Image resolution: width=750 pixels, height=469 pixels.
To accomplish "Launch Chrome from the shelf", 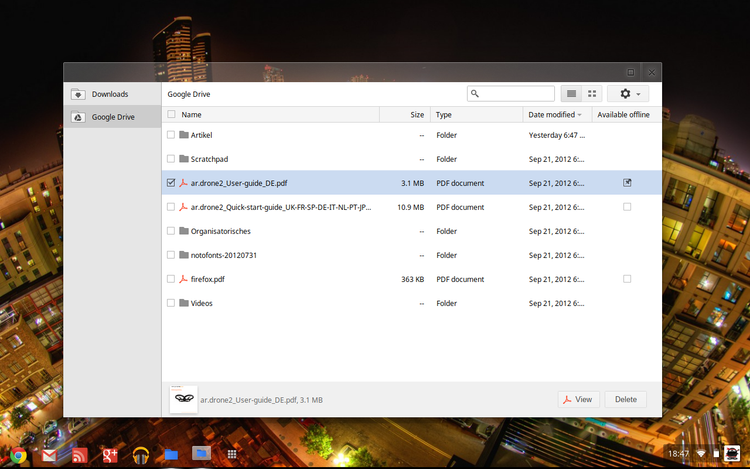I will (17, 454).
